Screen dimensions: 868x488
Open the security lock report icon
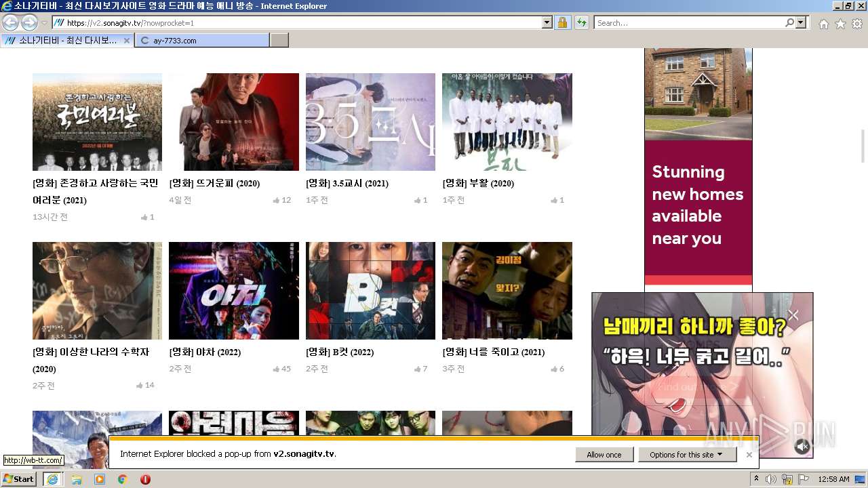point(562,22)
